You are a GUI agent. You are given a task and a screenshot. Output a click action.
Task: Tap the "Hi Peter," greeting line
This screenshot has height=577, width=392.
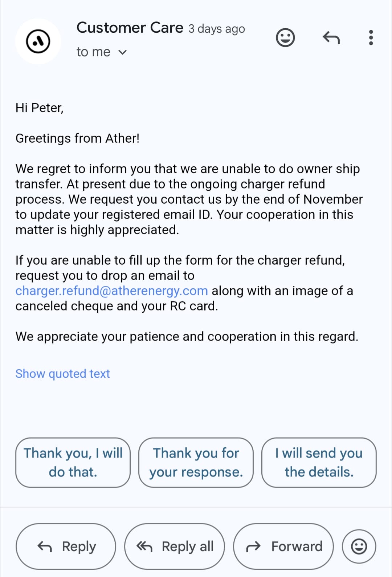pyautogui.click(x=40, y=108)
